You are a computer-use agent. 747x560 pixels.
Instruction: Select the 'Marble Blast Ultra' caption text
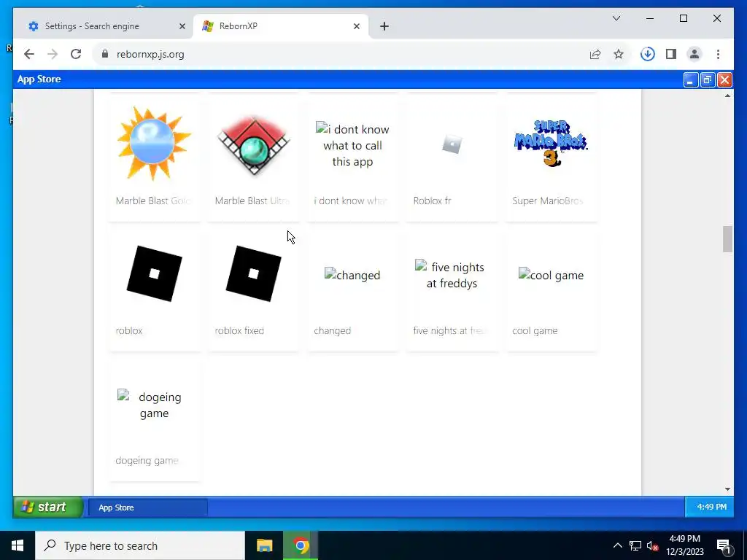point(252,201)
